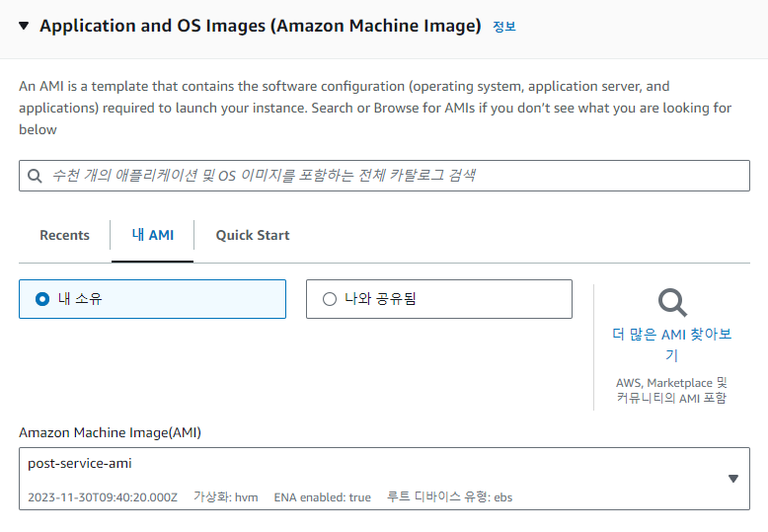The image size is (768, 532).
Task: Focus the AMI catalog search field
Action: click(x=384, y=176)
